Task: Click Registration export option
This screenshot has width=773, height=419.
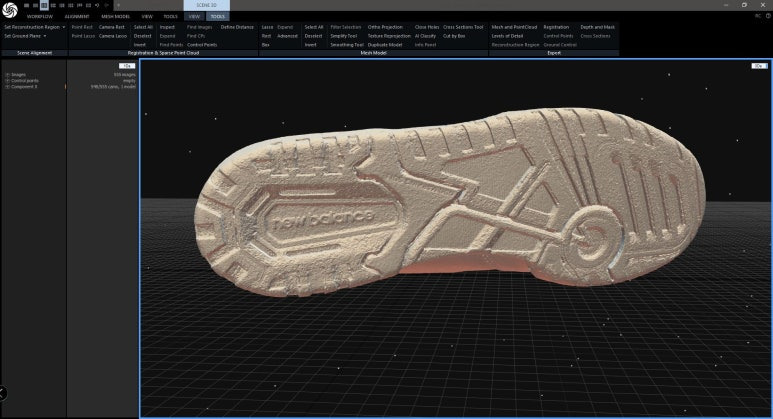Action: pos(556,27)
